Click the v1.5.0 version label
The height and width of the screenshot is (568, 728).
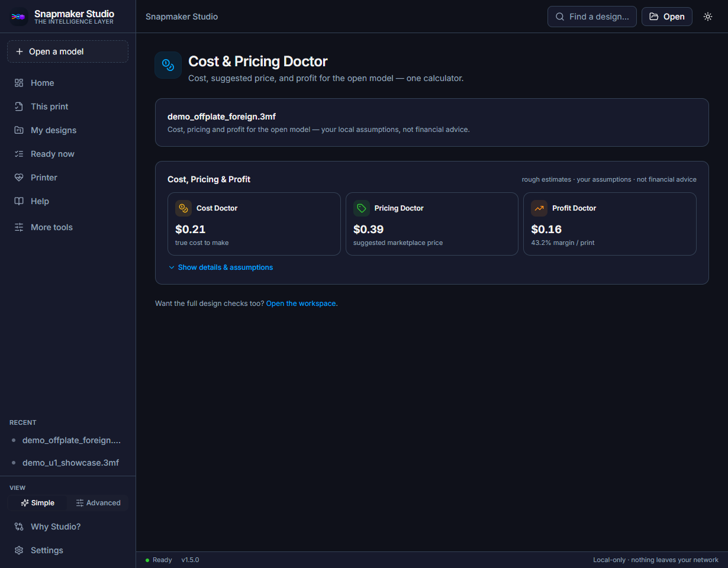(190, 560)
